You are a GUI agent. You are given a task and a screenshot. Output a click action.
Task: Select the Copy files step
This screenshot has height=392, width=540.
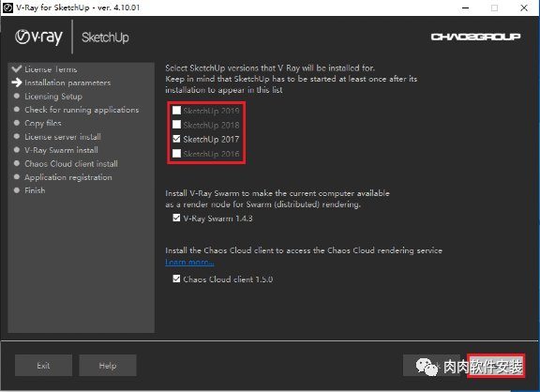[x=43, y=123]
